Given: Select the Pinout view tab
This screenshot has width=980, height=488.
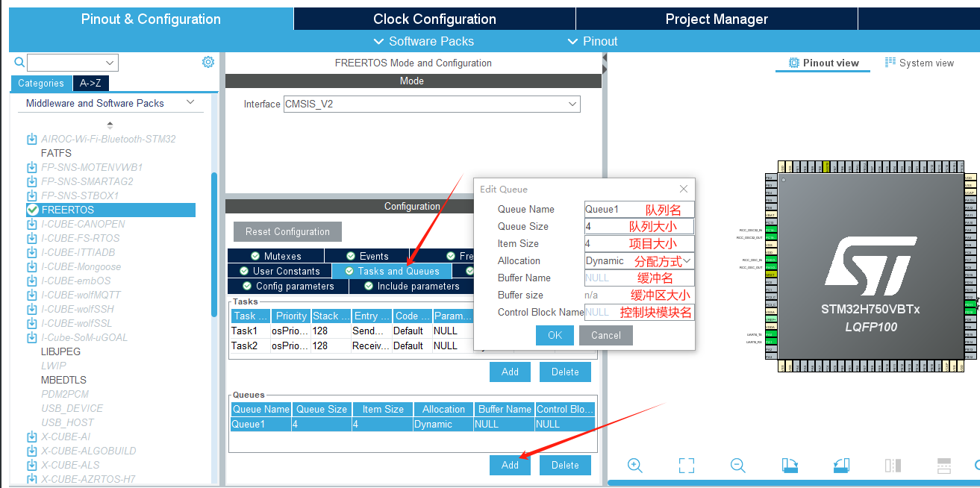Looking at the screenshot, I should coord(823,63).
